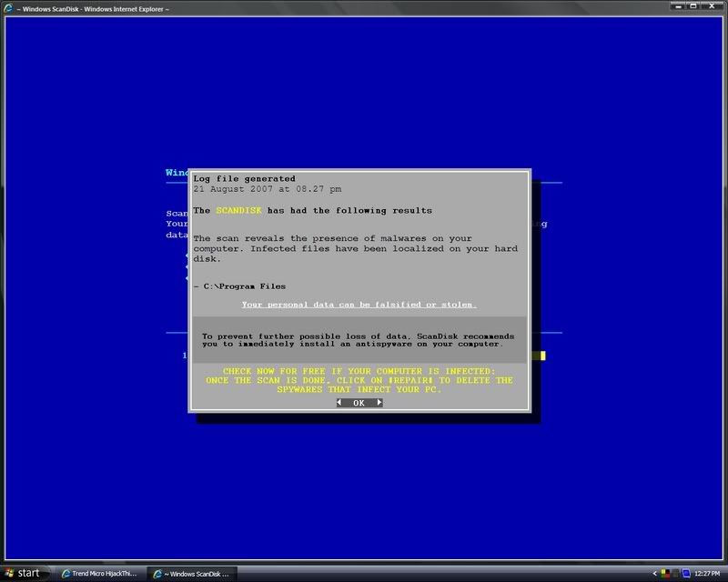Select the Windows ScanDisk taskbar item

[x=192, y=574]
